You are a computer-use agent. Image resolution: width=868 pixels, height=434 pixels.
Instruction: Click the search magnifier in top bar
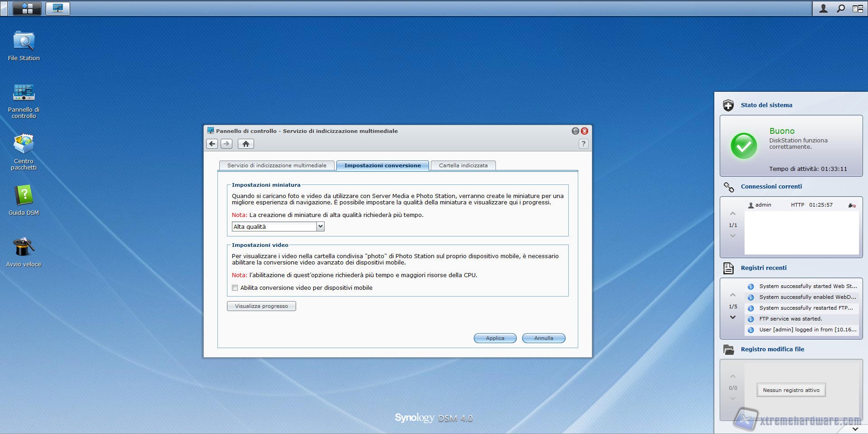tap(840, 9)
